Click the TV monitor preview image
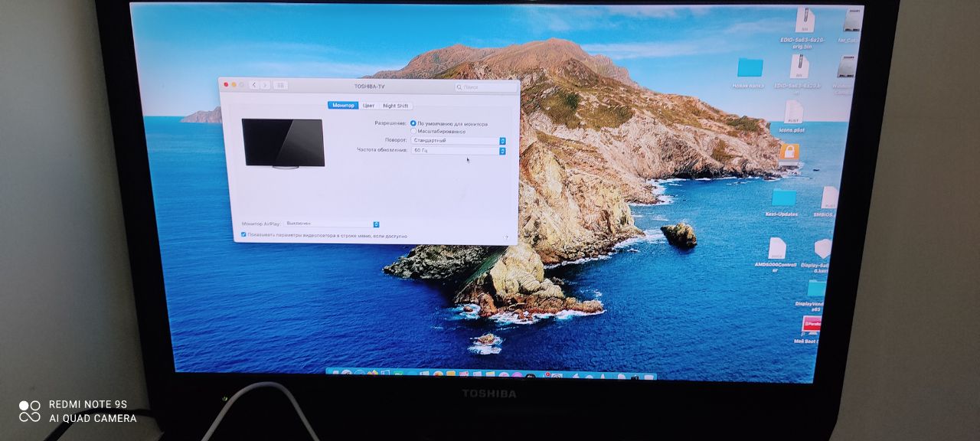Viewport: 980px width, 441px height. click(x=283, y=143)
